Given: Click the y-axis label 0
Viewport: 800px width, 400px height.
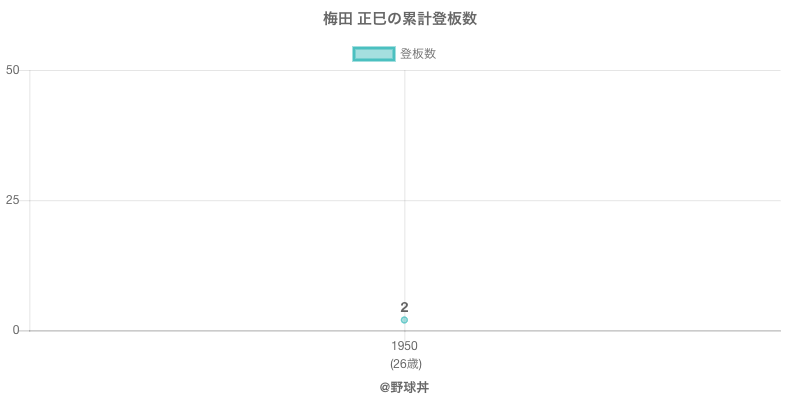Looking at the screenshot, I should pos(16,330).
